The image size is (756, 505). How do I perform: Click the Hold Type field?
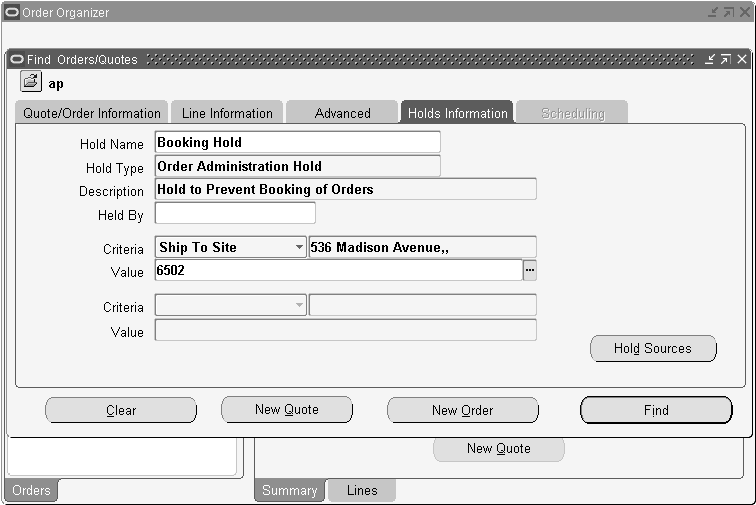click(297, 166)
